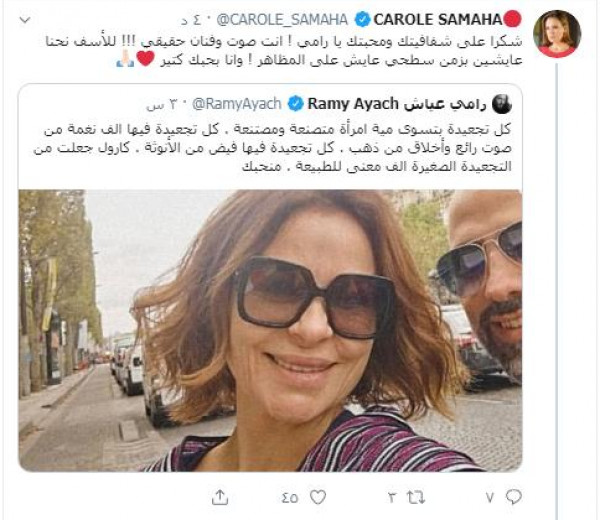Click the red heart emoji in the tweet
Screen dimensions: 600x520
pyautogui.click(x=146, y=59)
